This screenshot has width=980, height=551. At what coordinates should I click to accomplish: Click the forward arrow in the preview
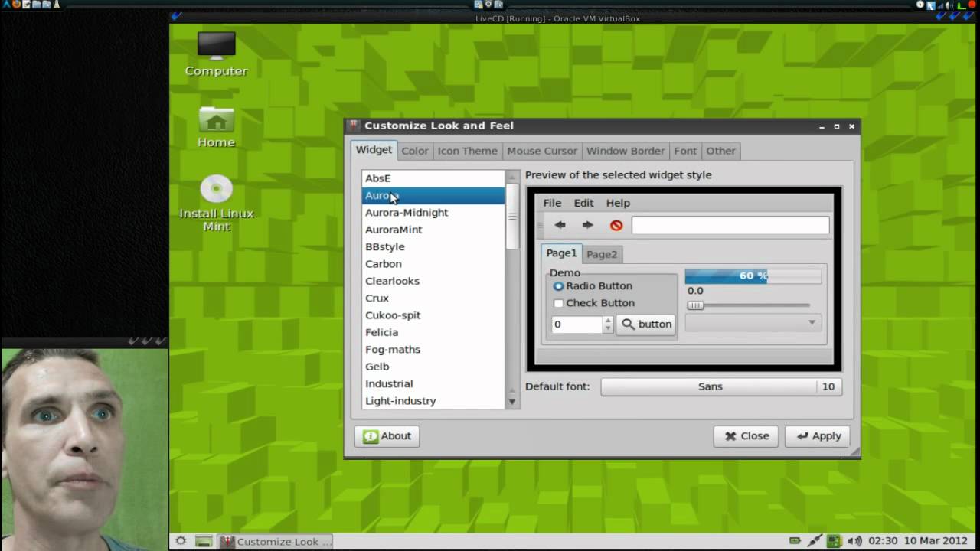pos(587,225)
